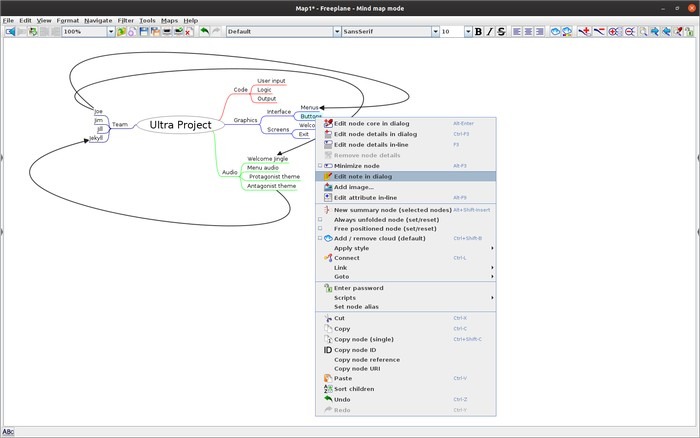Click the right-pointing blue Find next arrow

point(655,31)
